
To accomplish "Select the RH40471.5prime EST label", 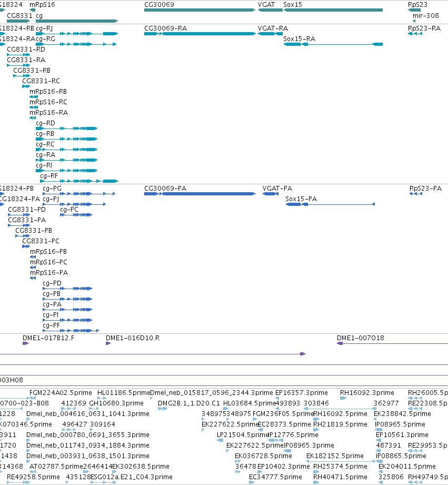I will pos(340,477).
